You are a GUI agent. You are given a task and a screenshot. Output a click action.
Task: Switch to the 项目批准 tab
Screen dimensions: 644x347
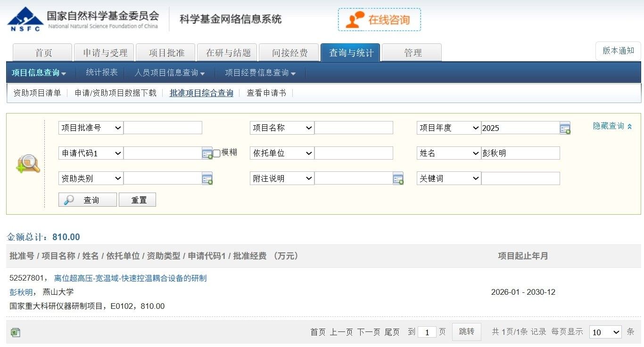(166, 53)
